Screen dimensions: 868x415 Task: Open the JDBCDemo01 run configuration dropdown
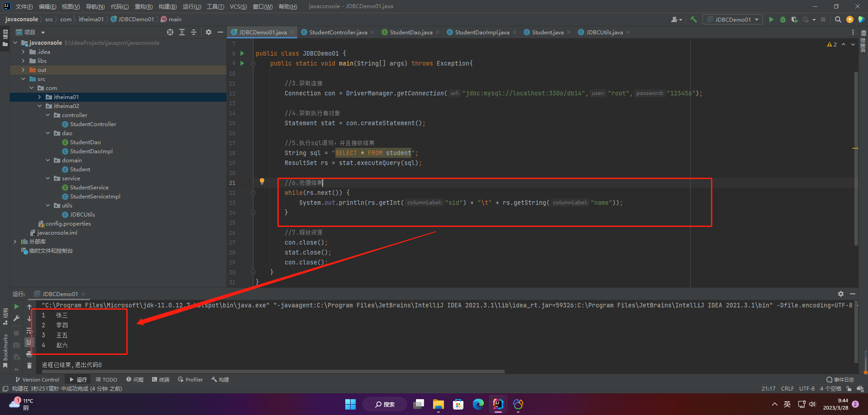732,19
